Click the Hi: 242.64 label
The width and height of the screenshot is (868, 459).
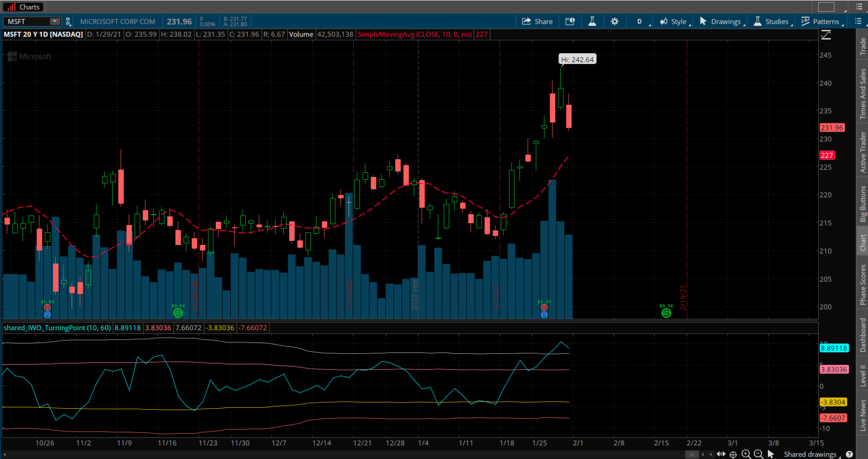pos(577,59)
